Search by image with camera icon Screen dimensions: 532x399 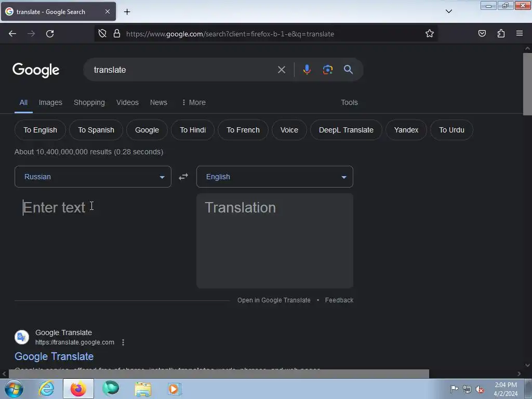point(327,70)
